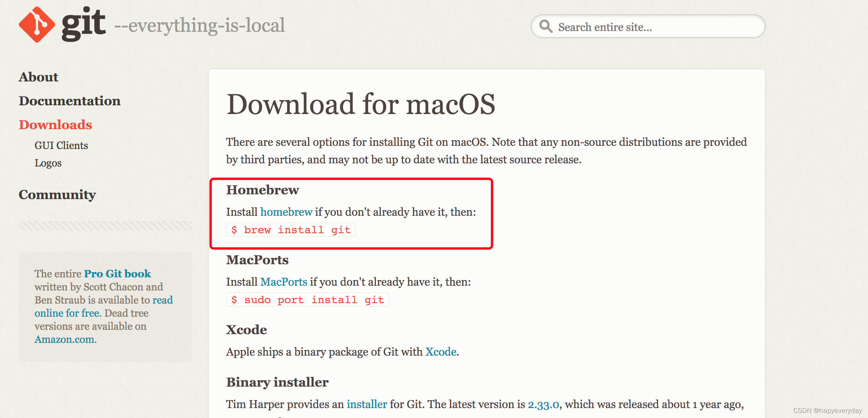
Task: Go to the Community section
Action: 57,194
